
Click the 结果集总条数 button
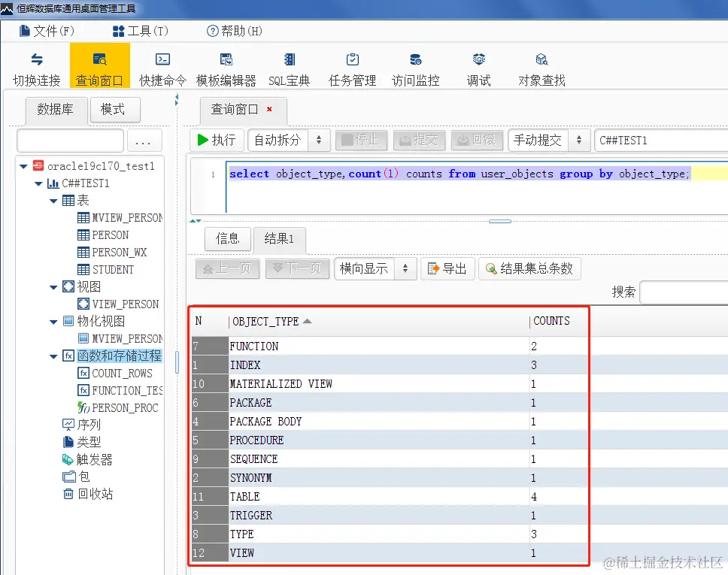pos(529,268)
